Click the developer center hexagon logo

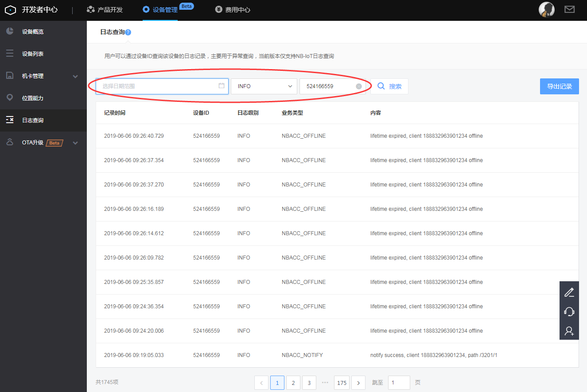10,9
